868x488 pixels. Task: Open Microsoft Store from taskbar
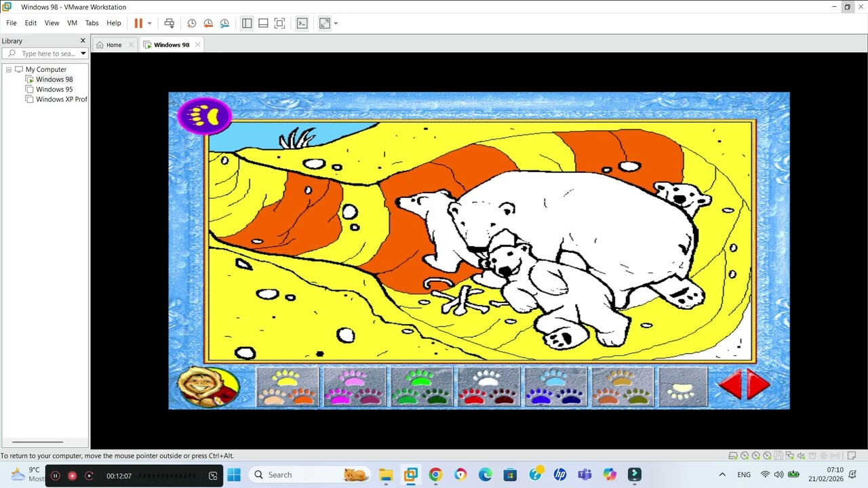[510, 474]
